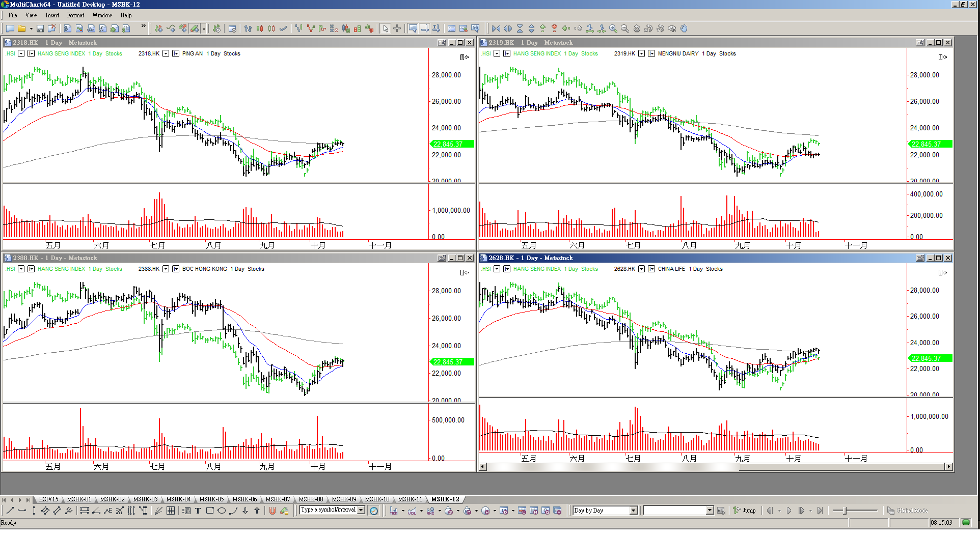Click the Save workspace icon

click(x=40, y=29)
